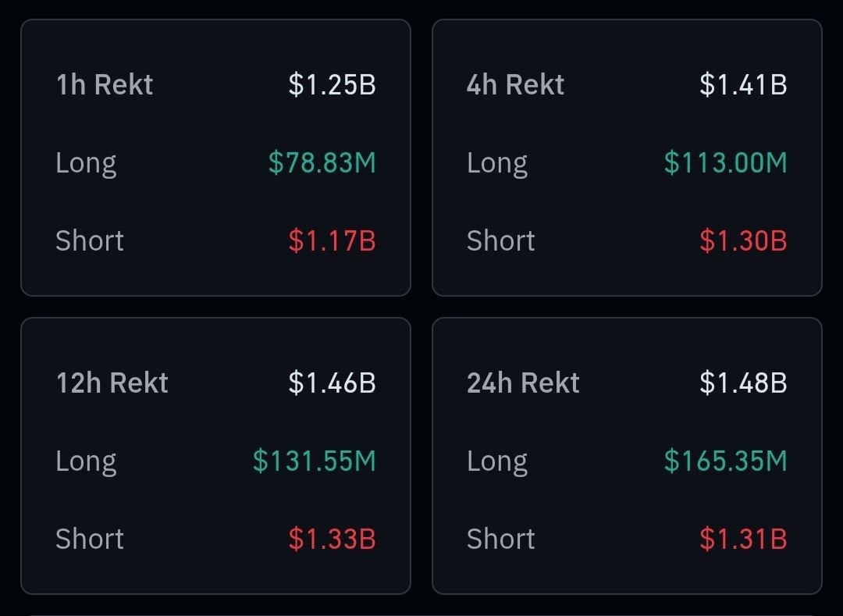
Task: Select the 1h Rekt card title
Action: point(105,84)
